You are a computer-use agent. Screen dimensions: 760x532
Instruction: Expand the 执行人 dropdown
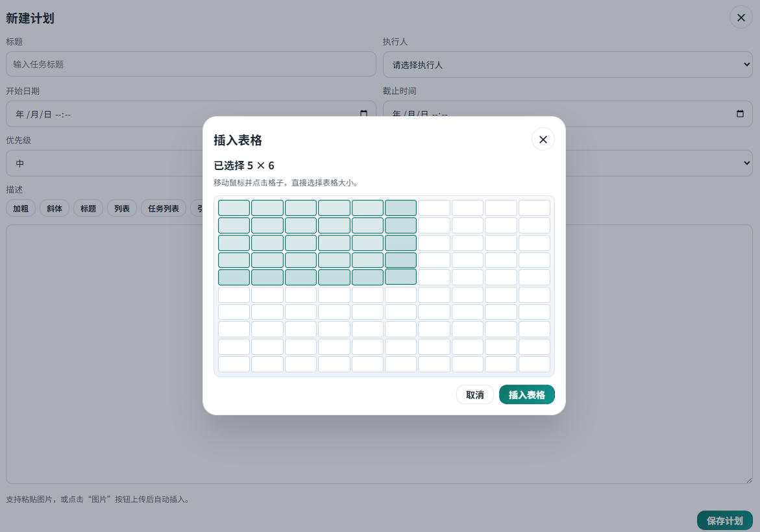tap(567, 65)
